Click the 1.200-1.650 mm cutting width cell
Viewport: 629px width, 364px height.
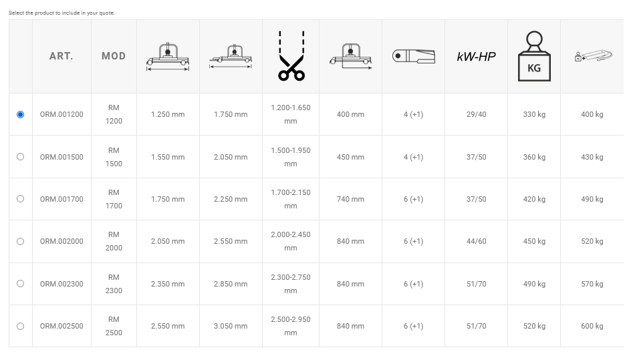(291, 114)
